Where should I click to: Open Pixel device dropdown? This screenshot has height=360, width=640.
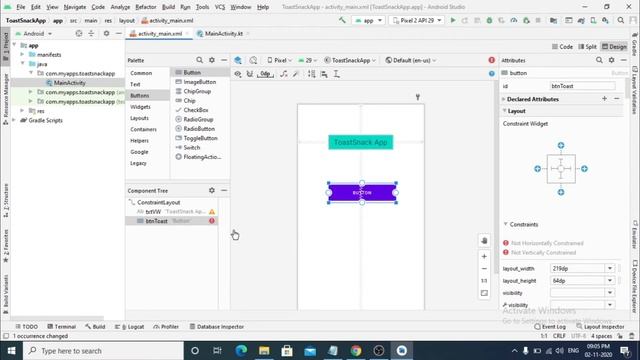(280, 60)
